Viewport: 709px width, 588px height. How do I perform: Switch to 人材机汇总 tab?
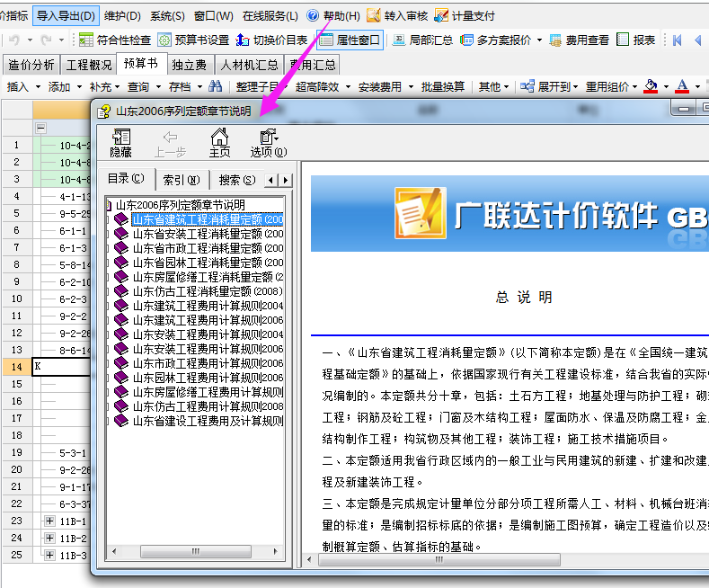249,65
